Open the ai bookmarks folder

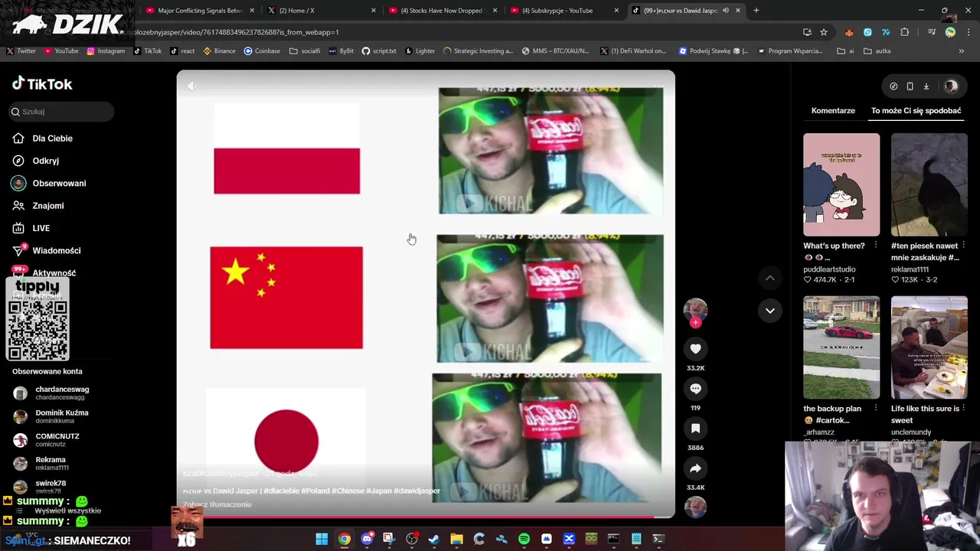click(846, 51)
